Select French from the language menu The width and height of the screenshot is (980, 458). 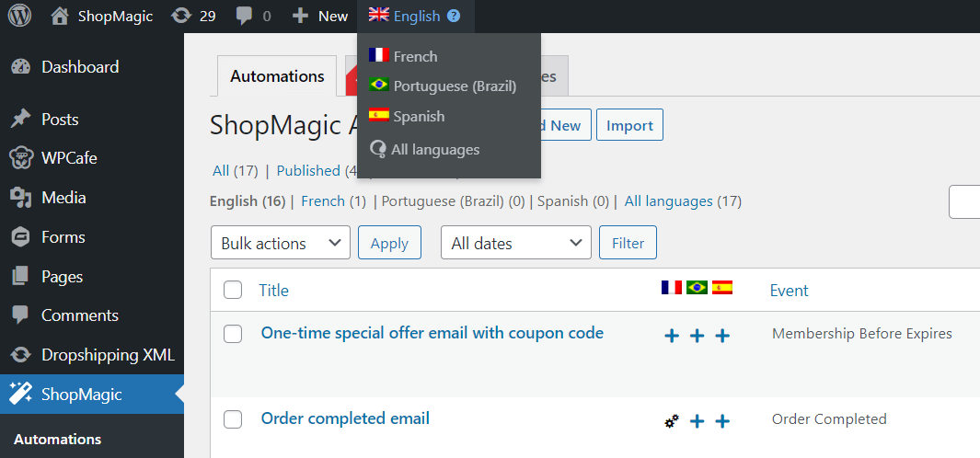tap(415, 56)
